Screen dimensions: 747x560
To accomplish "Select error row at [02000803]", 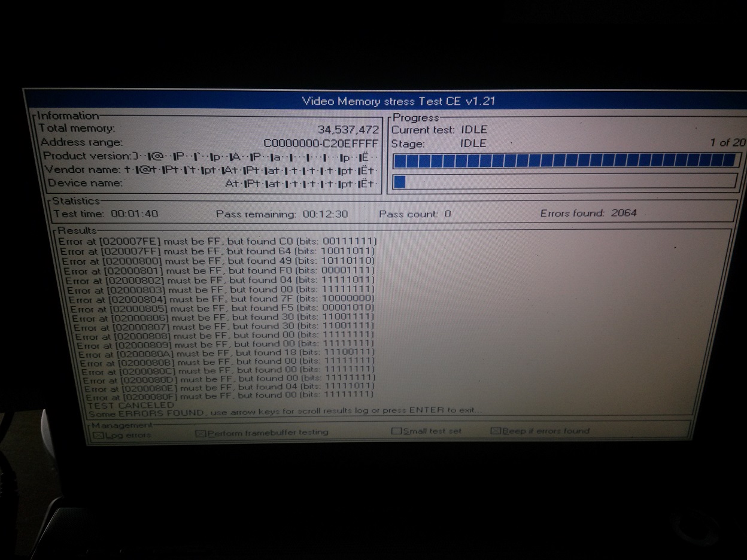I will click(221, 290).
